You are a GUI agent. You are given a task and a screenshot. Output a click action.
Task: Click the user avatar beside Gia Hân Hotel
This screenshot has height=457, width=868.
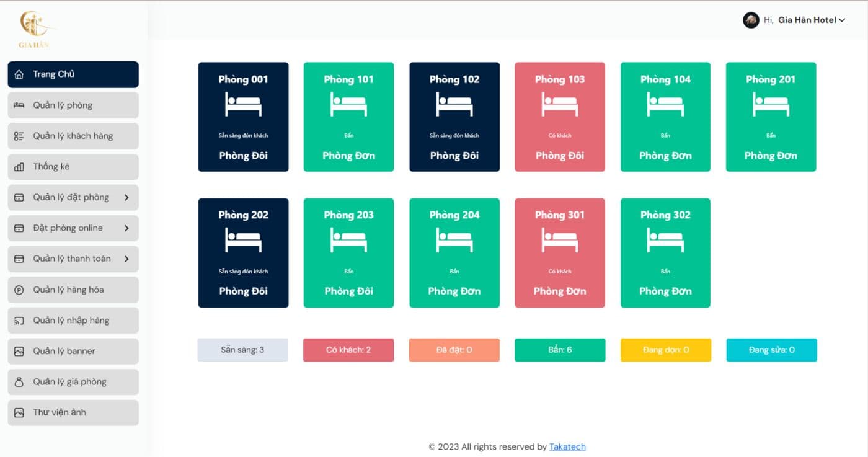[x=751, y=20]
